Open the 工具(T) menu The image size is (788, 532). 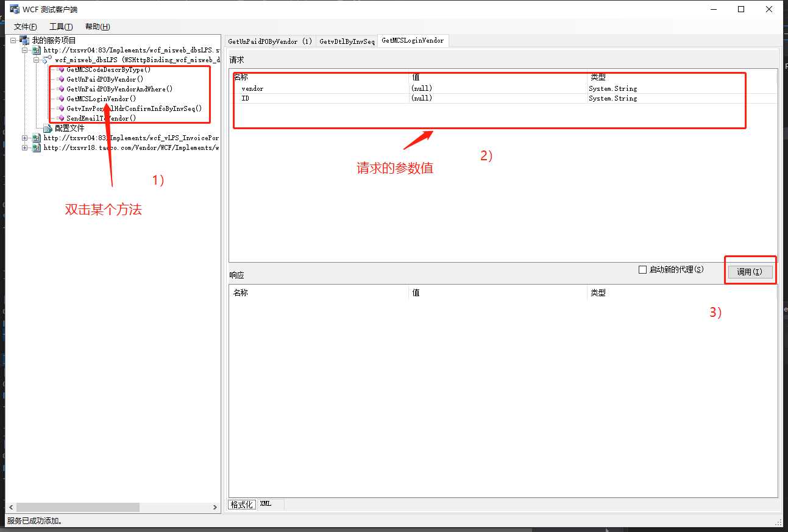pos(61,27)
